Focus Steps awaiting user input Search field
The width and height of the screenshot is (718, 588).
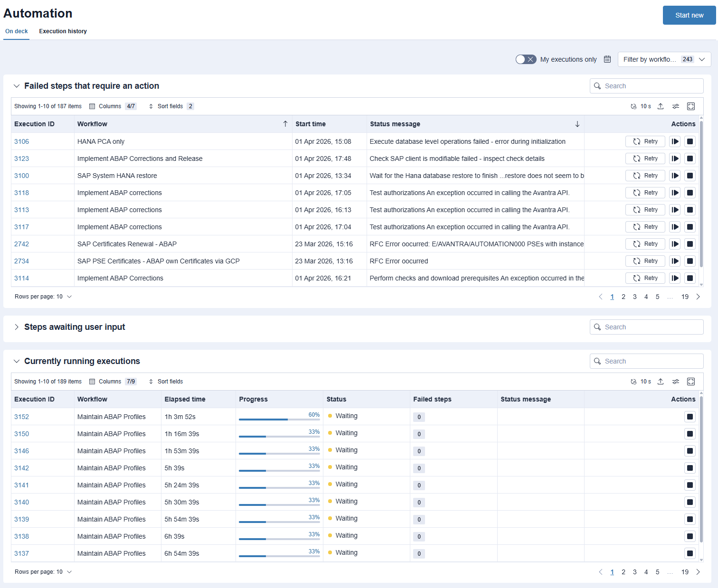point(647,327)
